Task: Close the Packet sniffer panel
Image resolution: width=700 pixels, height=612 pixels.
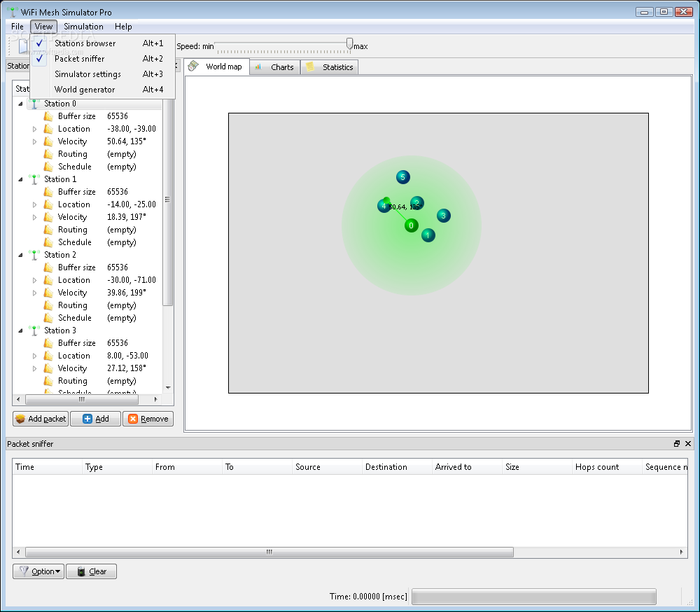Action: (688, 443)
